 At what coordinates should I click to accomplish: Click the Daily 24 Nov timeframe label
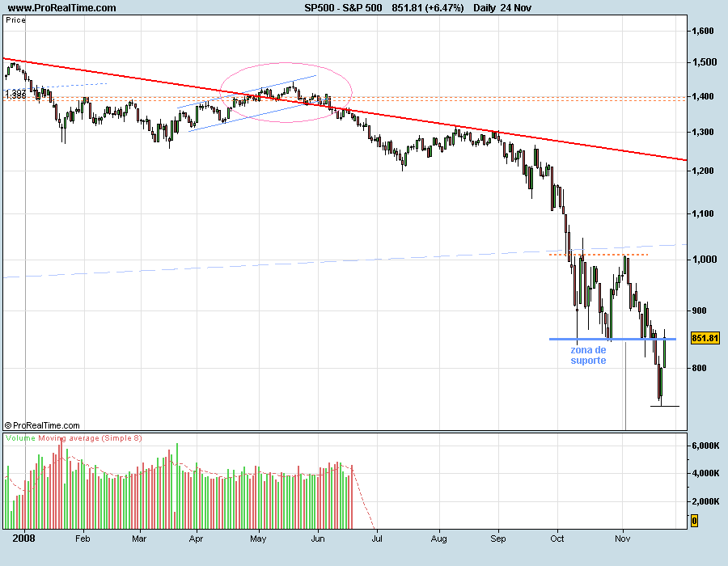[x=502, y=7]
